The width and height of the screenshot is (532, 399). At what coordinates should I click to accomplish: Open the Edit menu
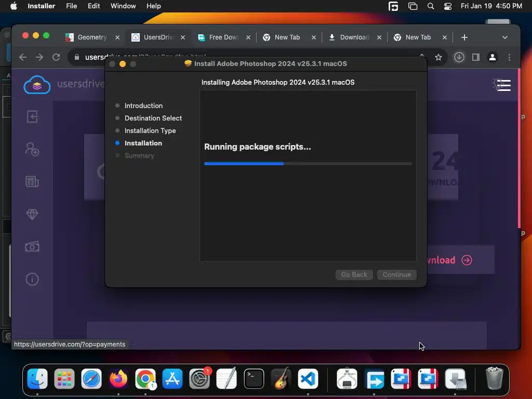(94, 6)
